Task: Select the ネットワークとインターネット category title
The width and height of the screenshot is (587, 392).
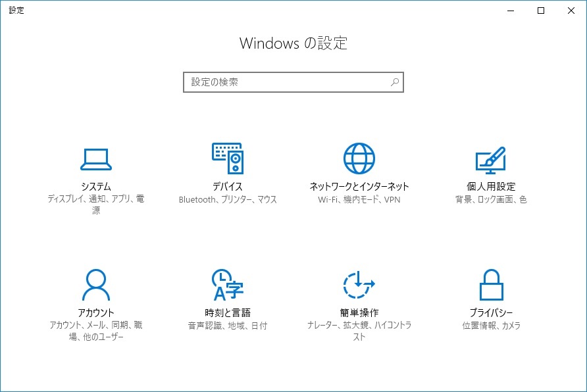Action: point(359,186)
